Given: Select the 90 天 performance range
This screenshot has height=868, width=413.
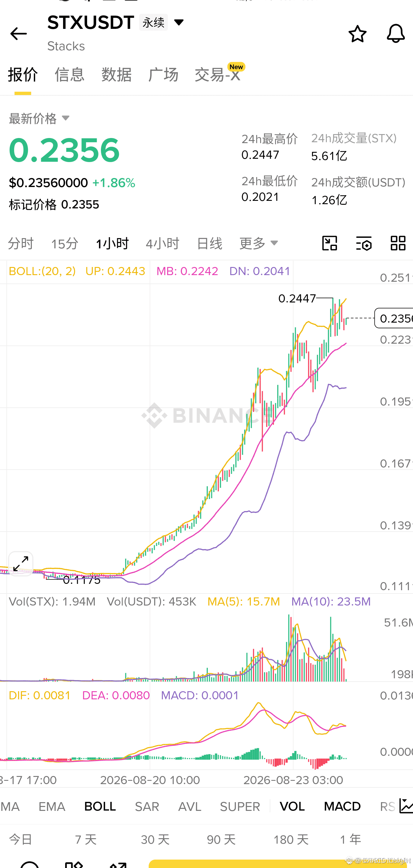Looking at the screenshot, I should click(221, 839).
